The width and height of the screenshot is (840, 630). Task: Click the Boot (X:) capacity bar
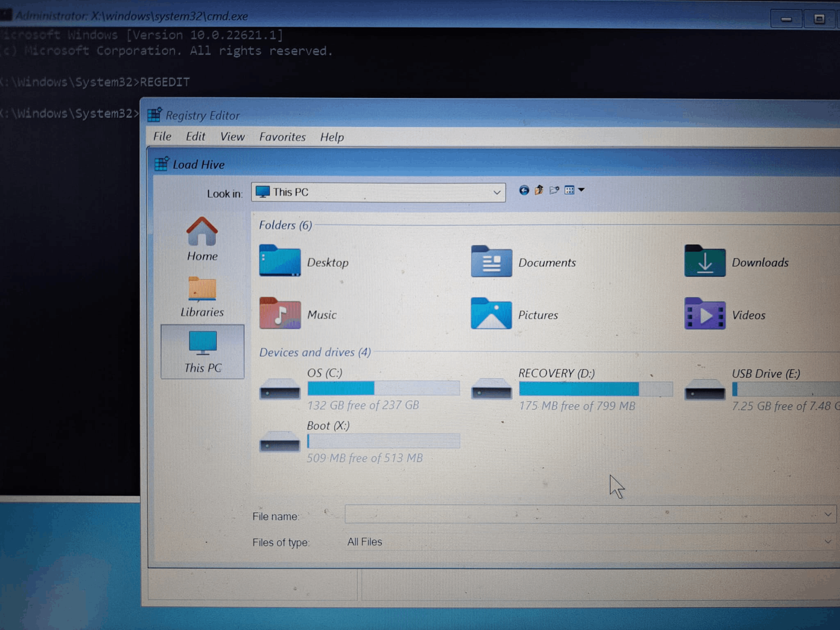[x=383, y=441]
